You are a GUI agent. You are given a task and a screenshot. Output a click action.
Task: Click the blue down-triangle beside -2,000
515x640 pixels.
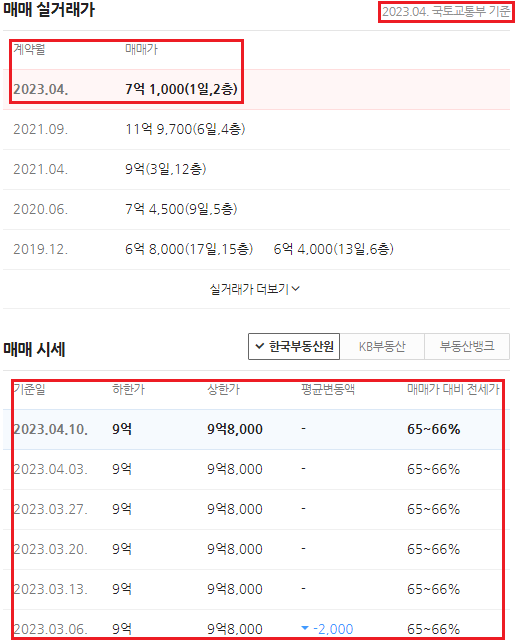pos(305,628)
